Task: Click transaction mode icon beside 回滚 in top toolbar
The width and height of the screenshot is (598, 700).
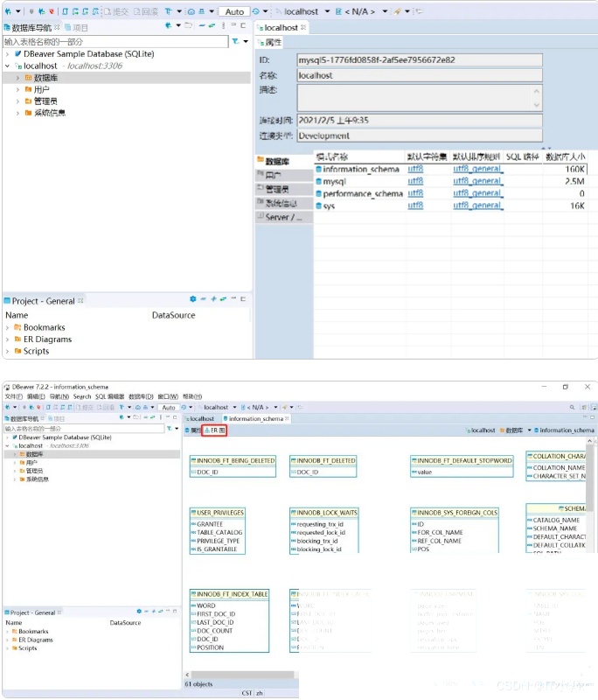Action: [168, 11]
